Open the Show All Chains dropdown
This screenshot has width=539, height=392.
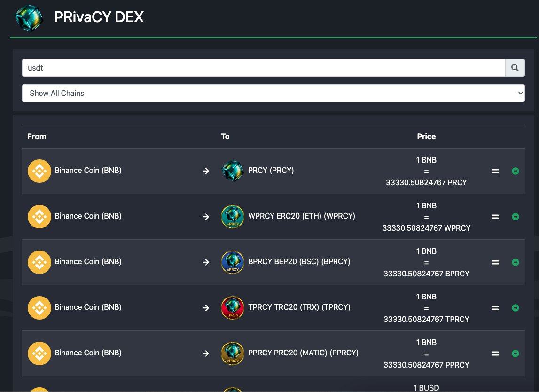273,93
